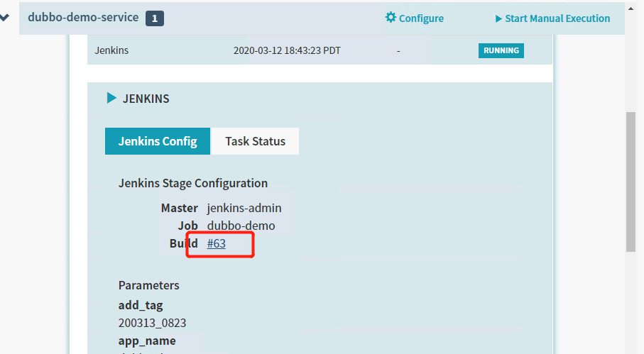
Task: Open the Task Status tab
Action: point(255,141)
